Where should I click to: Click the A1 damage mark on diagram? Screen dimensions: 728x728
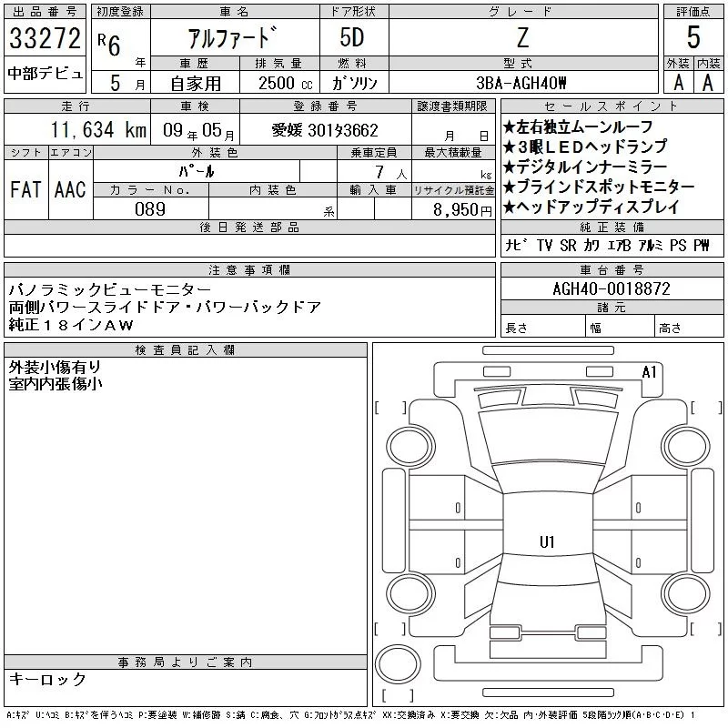[649, 372]
